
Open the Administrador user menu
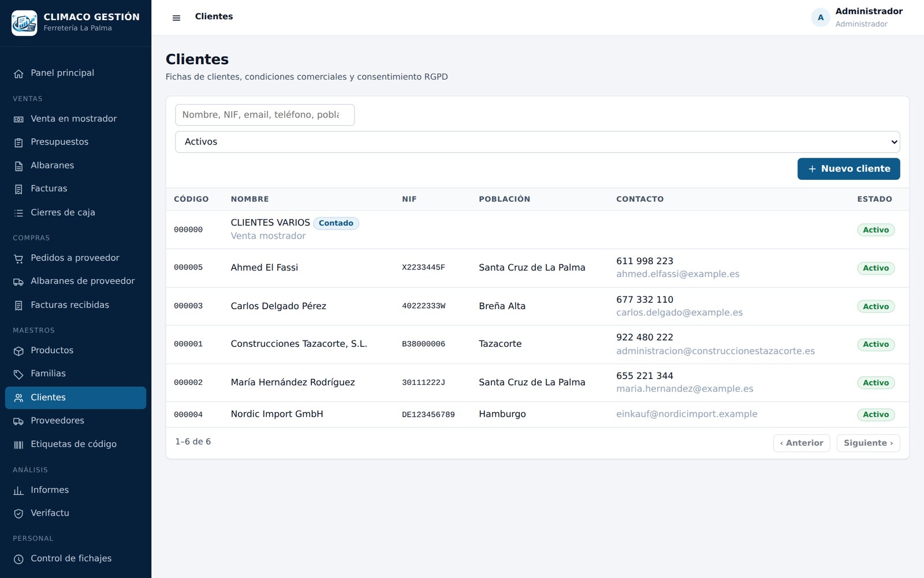pyautogui.click(x=858, y=17)
